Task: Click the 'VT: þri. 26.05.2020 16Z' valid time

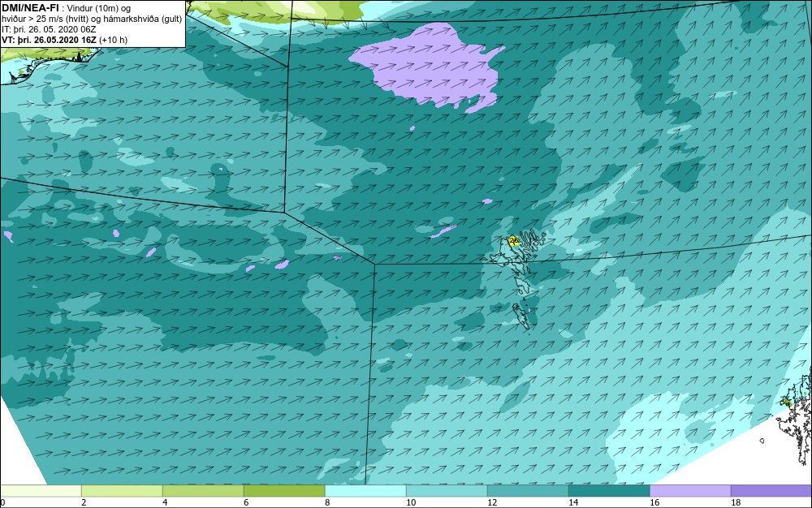Action: point(49,40)
